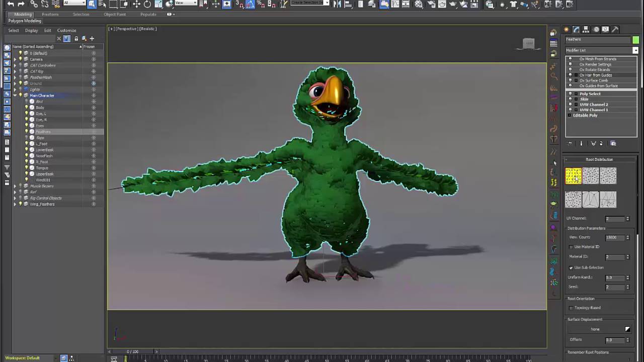Collapse the Main Character layer
Viewport: 644px width, 362px height.
coord(15,96)
